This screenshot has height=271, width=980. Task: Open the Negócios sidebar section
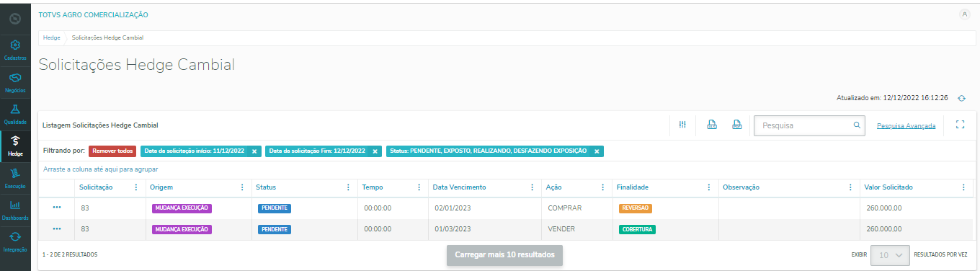point(15,82)
